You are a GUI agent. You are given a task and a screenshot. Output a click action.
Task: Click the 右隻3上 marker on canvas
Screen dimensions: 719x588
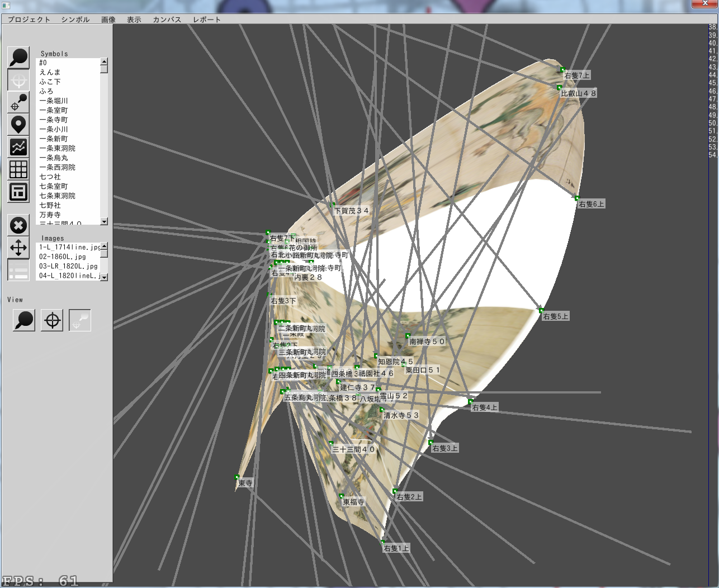coord(431,443)
